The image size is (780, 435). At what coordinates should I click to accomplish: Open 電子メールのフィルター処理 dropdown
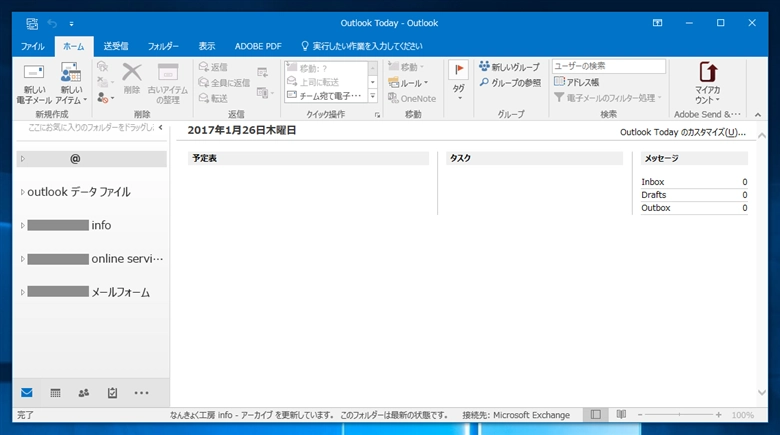(608, 98)
